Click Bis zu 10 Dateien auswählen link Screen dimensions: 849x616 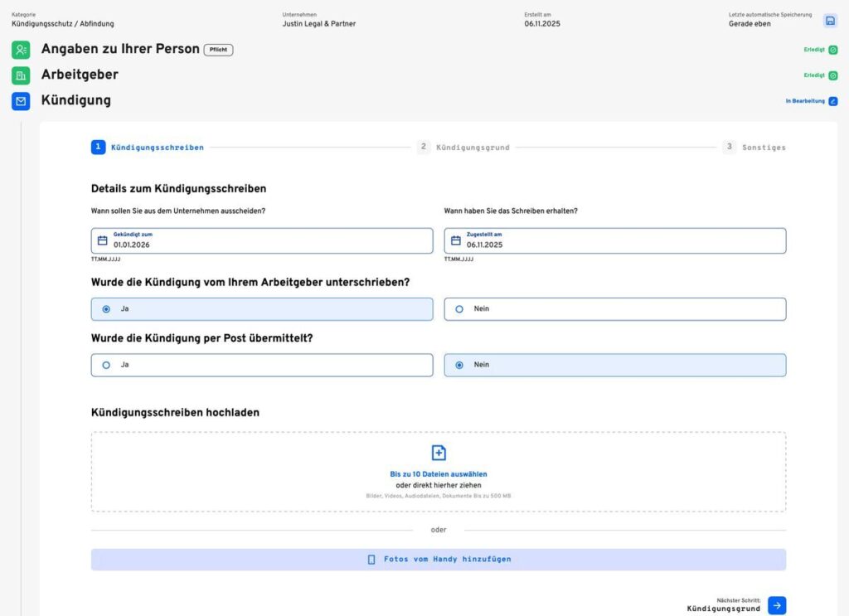point(439,474)
